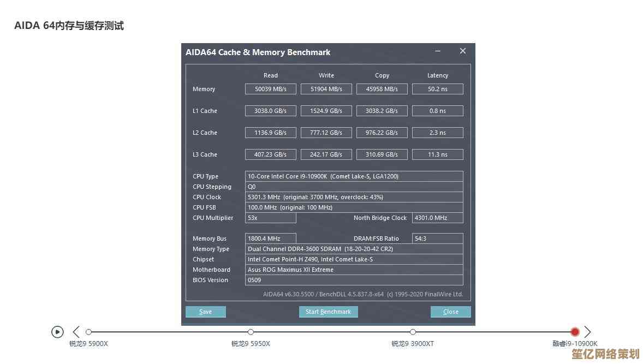Minimize the AIDA64 benchmark window
This screenshot has width=643, height=364.
tap(438, 51)
